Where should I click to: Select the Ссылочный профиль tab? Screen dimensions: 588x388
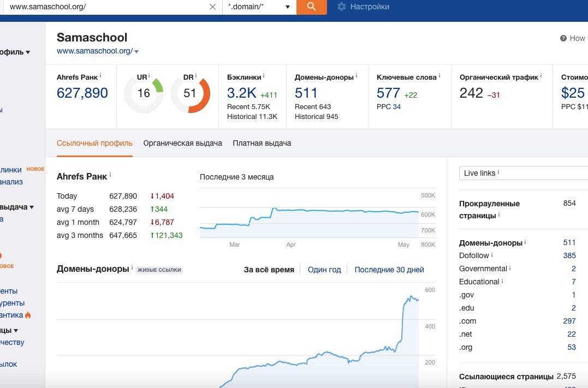(x=94, y=143)
